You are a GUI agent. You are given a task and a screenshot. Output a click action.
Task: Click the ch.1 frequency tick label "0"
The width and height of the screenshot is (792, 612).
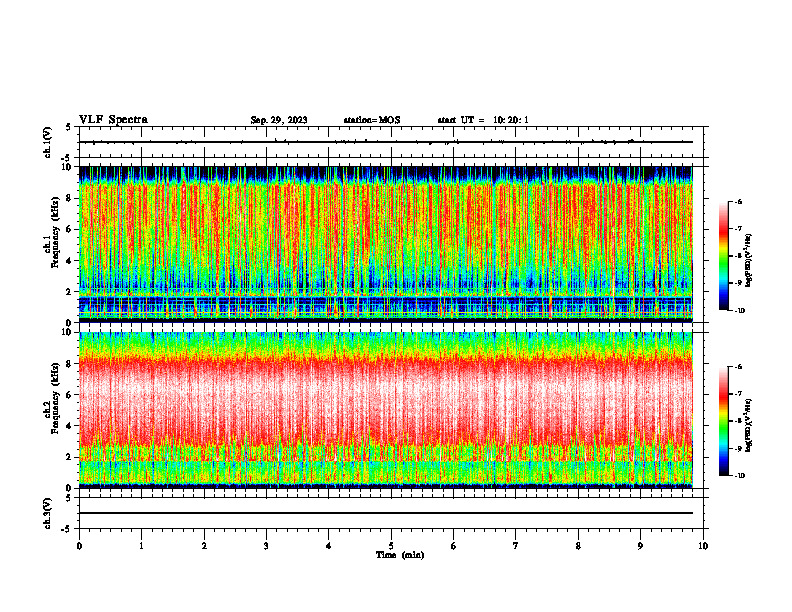pyautogui.click(x=71, y=323)
